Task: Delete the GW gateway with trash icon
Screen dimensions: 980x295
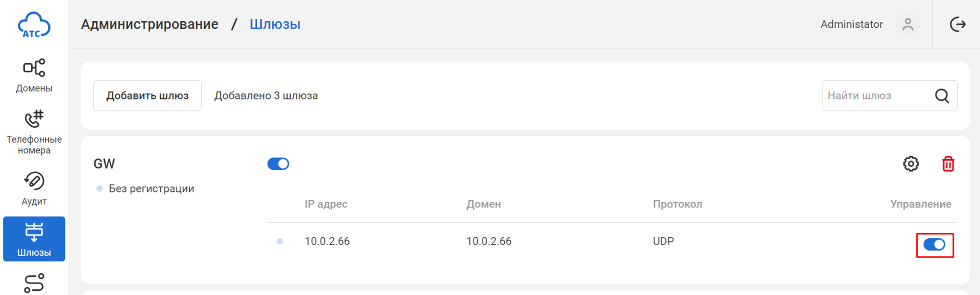Action: click(x=948, y=164)
